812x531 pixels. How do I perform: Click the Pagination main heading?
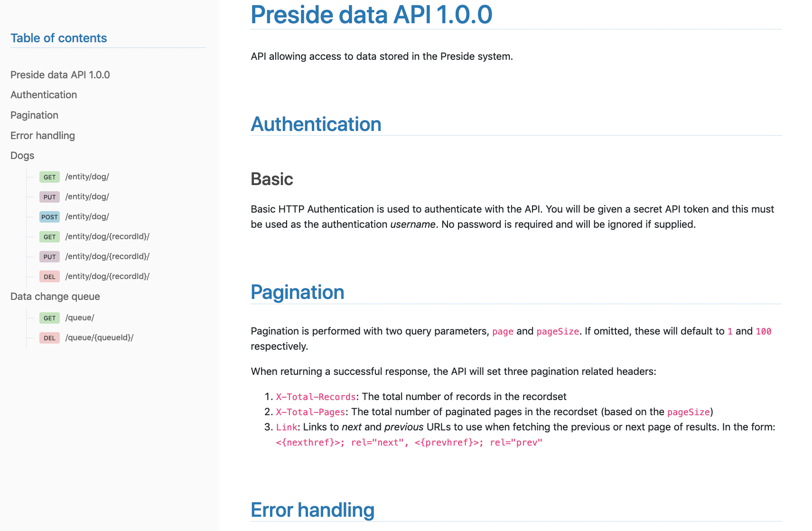(x=297, y=292)
